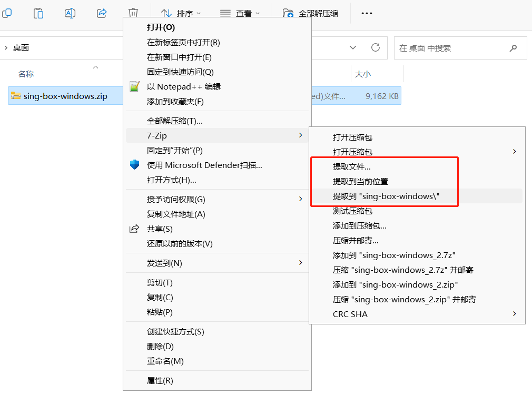Click the paste icon in the toolbar
Screen dimensions: 532x395
(38, 13)
